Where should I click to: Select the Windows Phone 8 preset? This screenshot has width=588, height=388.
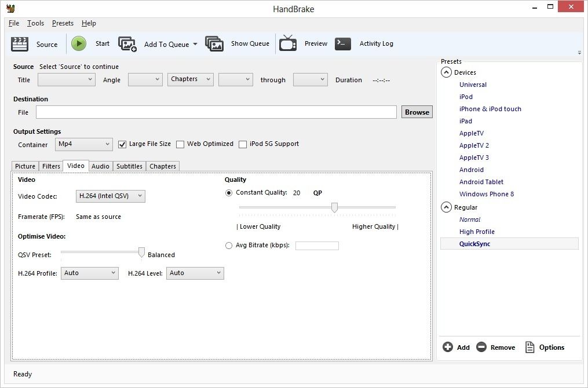click(487, 194)
